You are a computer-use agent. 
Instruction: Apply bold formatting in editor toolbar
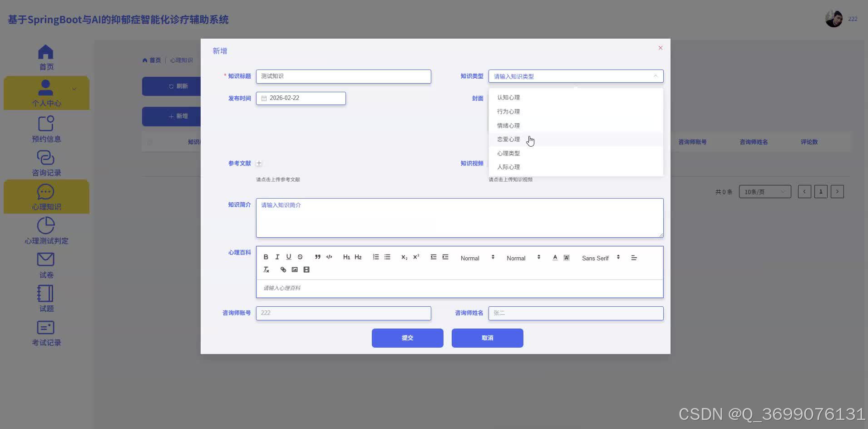266,257
